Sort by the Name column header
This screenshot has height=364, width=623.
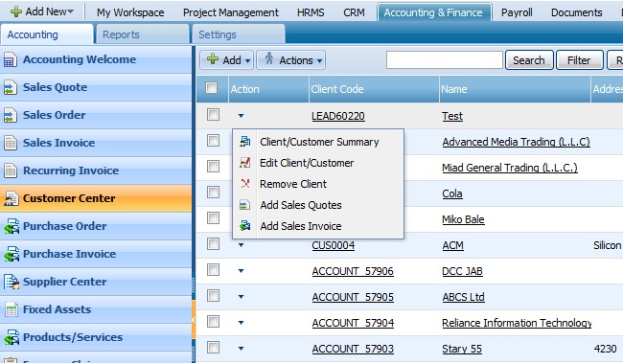[x=515, y=89]
